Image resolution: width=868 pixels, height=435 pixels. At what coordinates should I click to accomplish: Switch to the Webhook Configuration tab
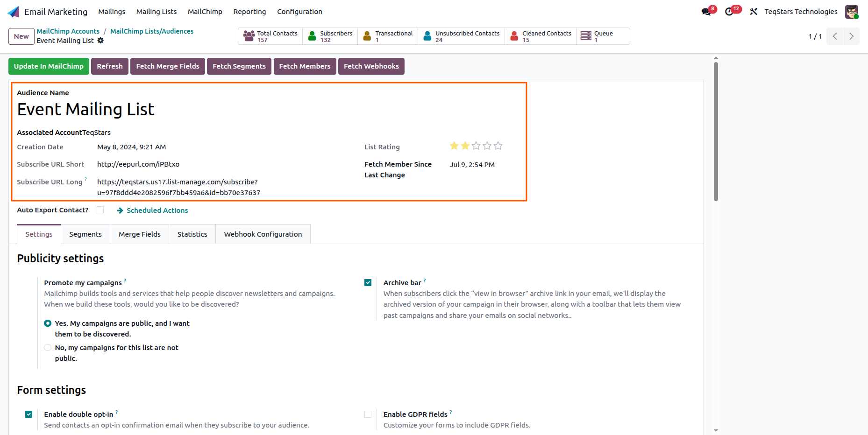(x=263, y=234)
